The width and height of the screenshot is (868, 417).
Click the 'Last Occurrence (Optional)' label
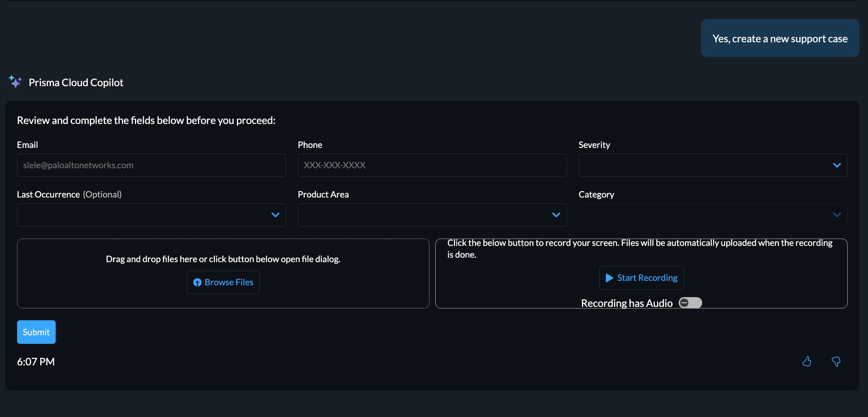coord(69,194)
